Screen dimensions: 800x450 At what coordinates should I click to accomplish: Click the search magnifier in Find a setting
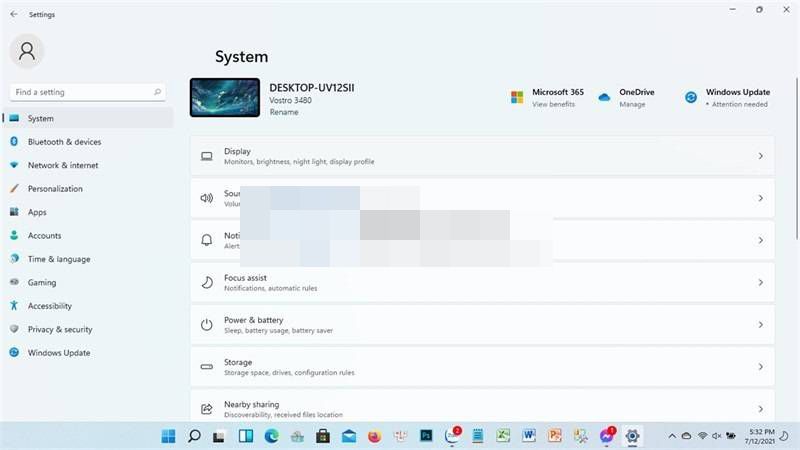(x=157, y=92)
